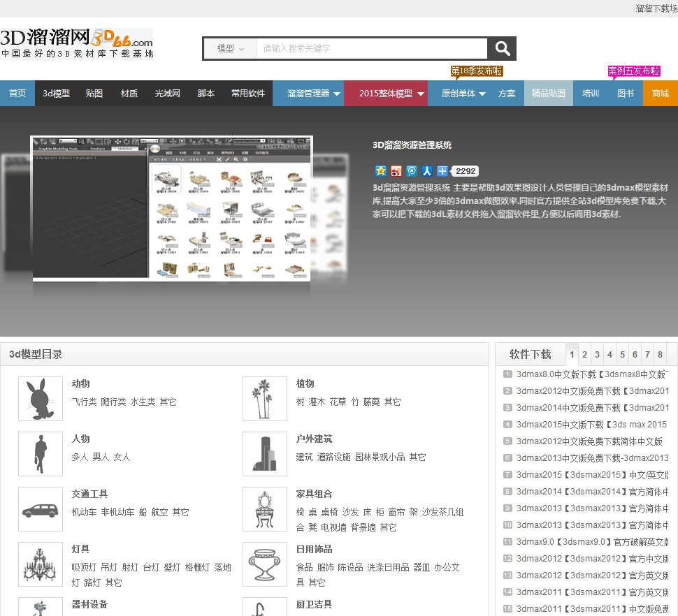Open the 材质 navigation item
This screenshot has height=616, width=678.
(129, 94)
